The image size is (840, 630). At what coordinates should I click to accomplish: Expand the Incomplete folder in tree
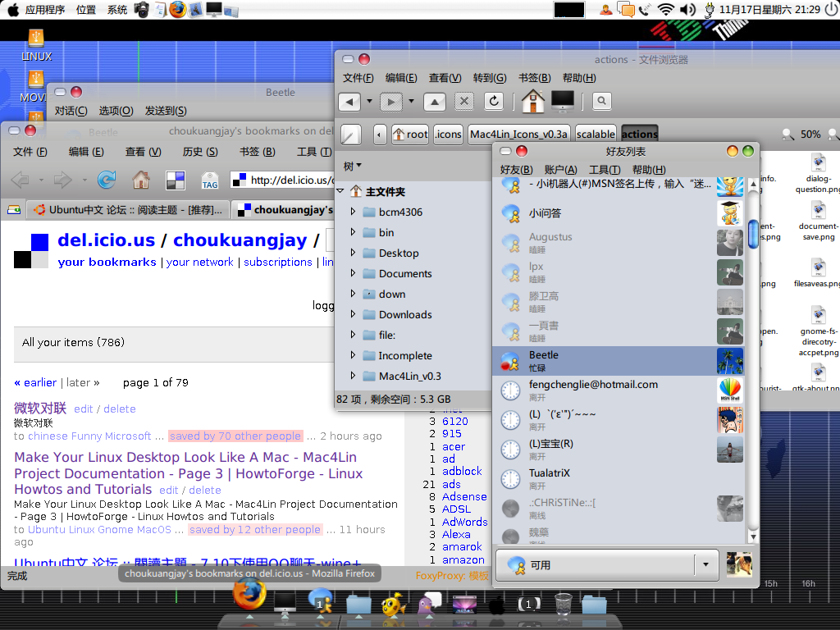[353, 355]
